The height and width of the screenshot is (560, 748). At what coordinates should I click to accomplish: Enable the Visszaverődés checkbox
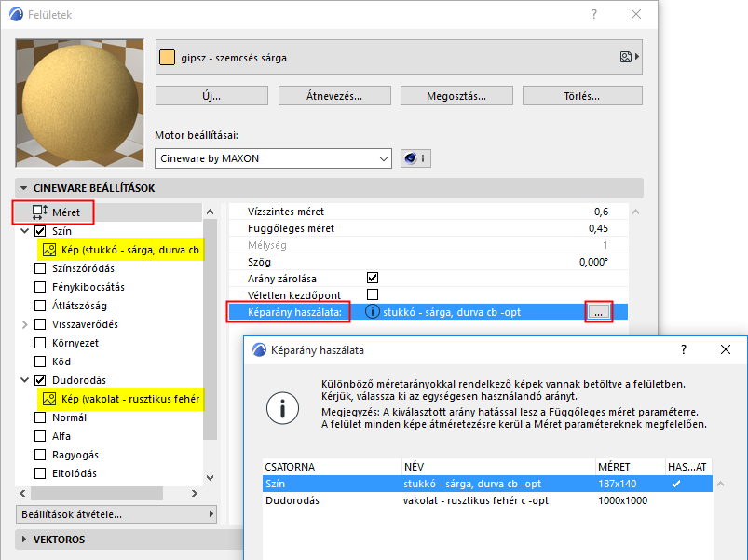tap(40, 324)
